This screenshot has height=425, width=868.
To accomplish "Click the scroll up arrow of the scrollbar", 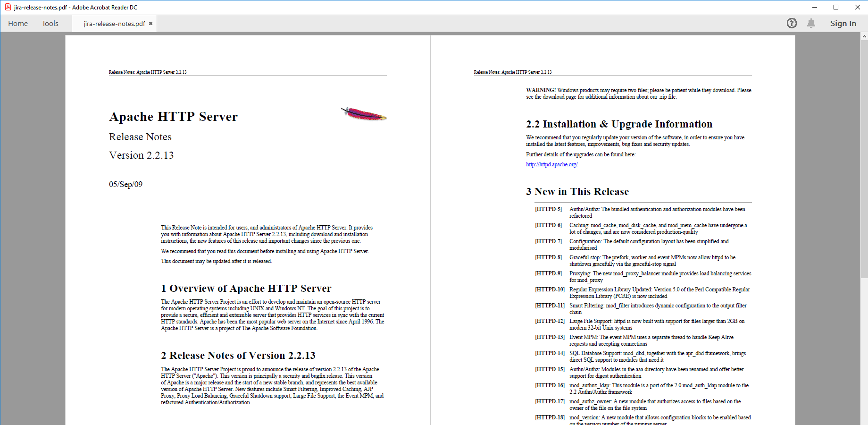I will pos(864,36).
